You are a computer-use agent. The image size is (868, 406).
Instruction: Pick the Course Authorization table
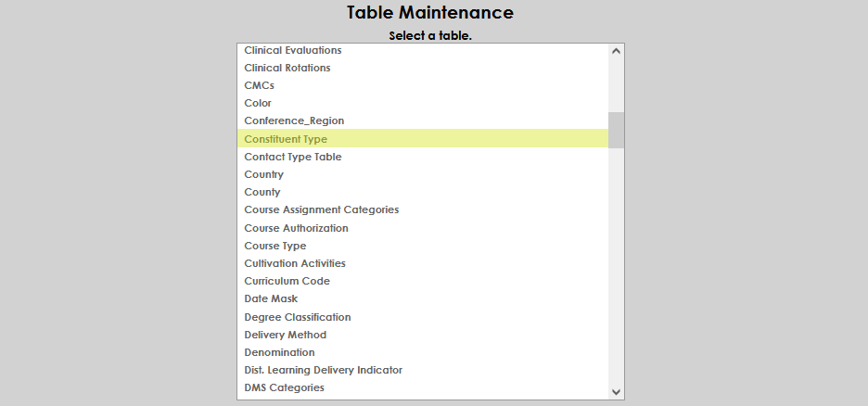(297, 228)
